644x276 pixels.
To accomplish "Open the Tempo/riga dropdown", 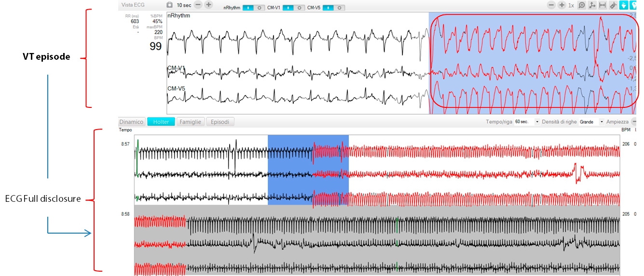I will [527, 122].
